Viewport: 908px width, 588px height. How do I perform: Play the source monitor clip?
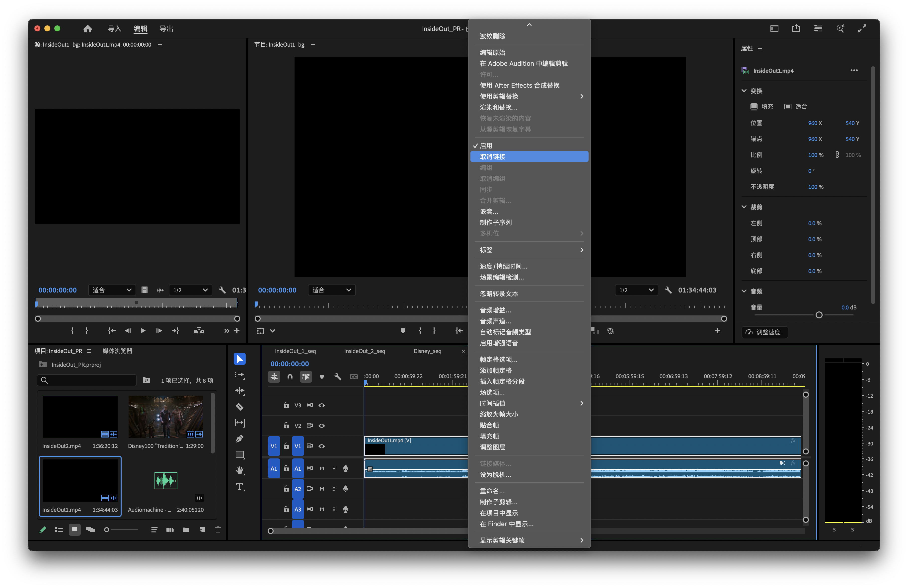(x=143, y=330)
